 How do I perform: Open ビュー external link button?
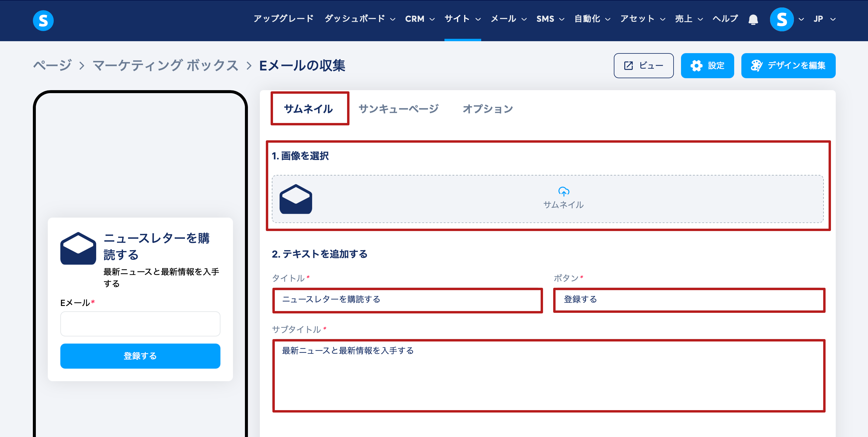coord(643,66)
